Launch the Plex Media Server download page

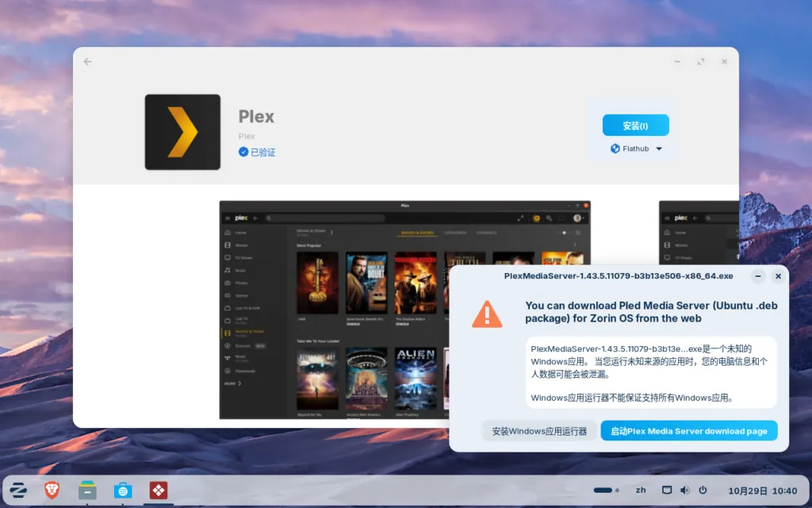[689, 431]
